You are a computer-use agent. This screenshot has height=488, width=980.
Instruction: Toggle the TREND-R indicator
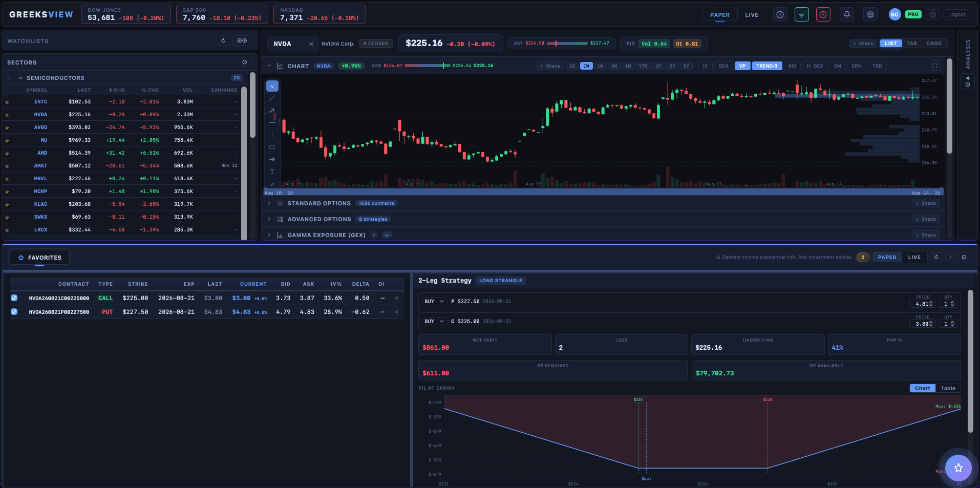[767, 66]
